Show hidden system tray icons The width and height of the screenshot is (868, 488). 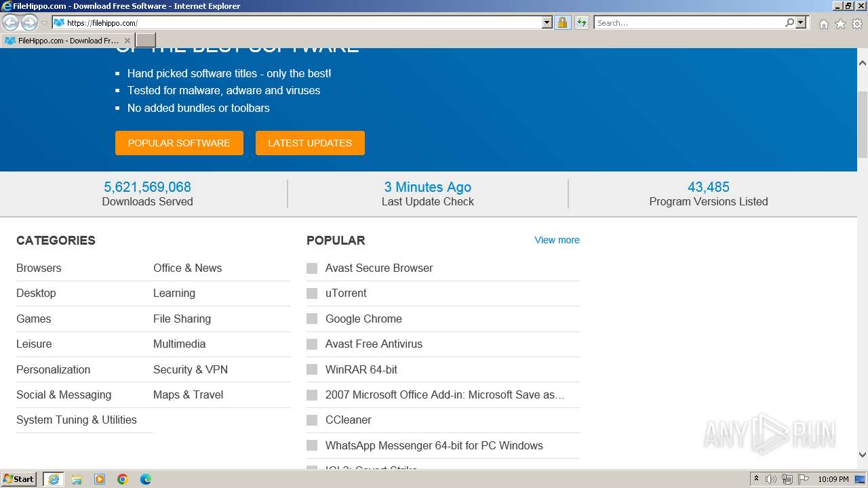756,479
